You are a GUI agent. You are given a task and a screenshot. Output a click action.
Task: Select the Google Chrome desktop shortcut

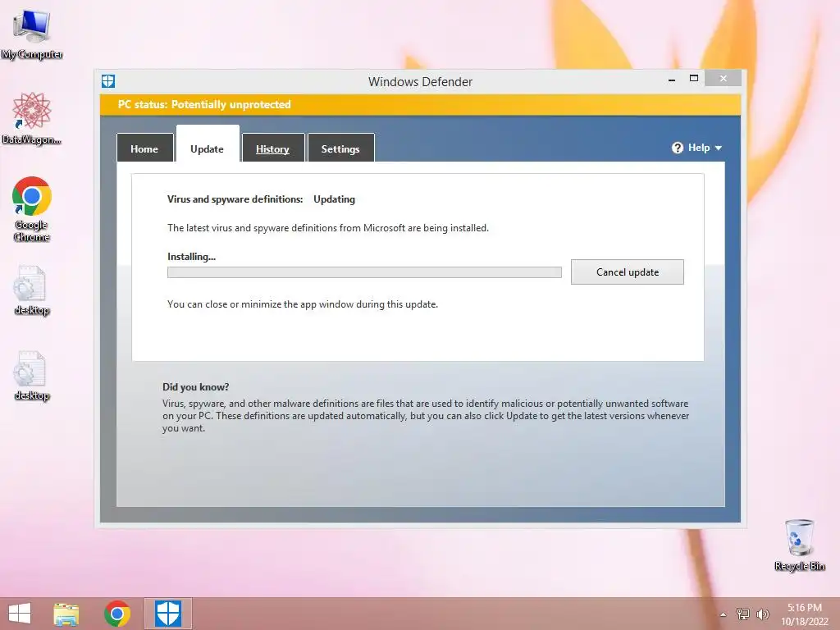[32, 209]
